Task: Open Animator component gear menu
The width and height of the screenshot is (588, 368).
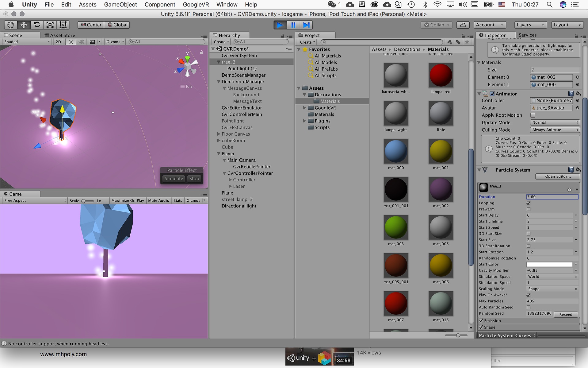Action: [x=578, y=94]
